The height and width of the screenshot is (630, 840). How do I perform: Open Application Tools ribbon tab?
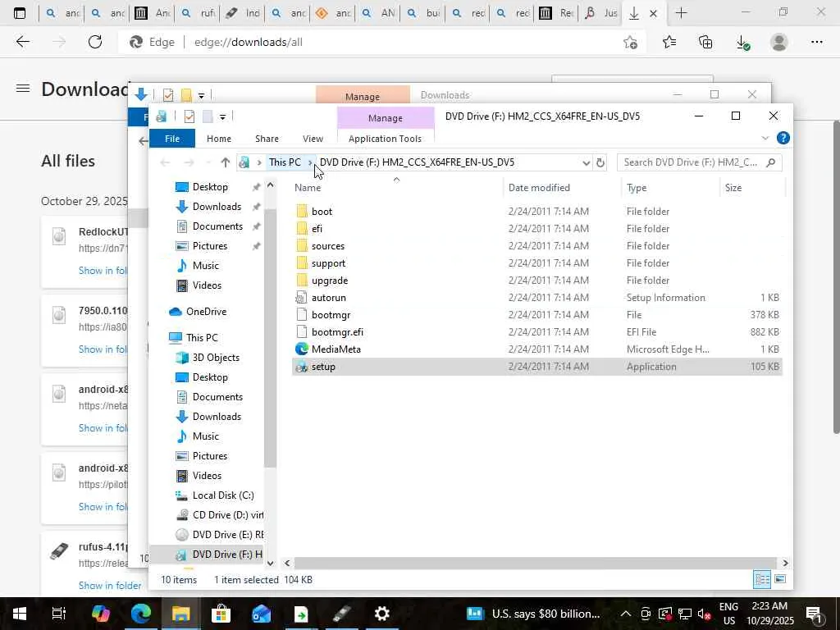[x=385, y=138]
